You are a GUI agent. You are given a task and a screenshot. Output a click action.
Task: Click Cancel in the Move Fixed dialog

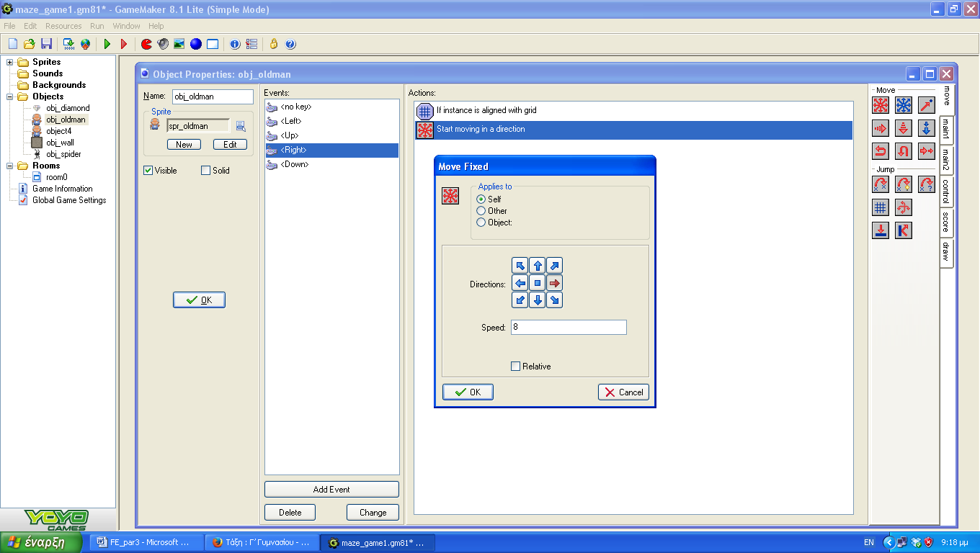point(623,392)
